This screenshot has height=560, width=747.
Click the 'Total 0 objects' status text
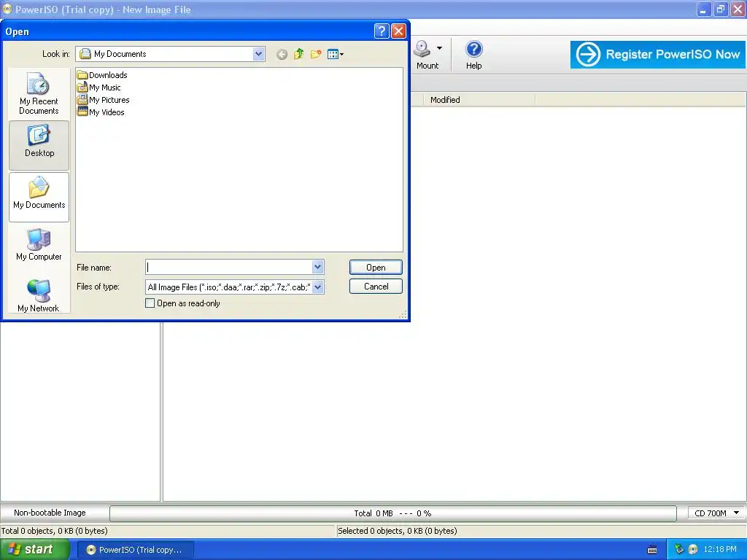(54, 531)
